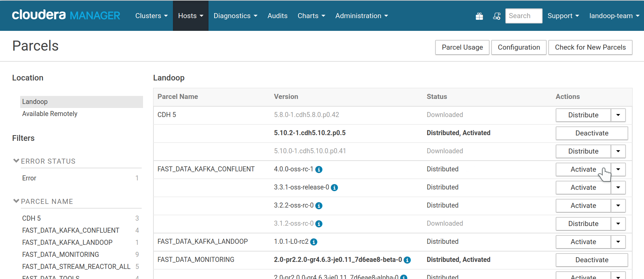Activate Kafka Confluent 3.3.1-oss-release-0
Screen dimensions: 644x279
point(583,187)
